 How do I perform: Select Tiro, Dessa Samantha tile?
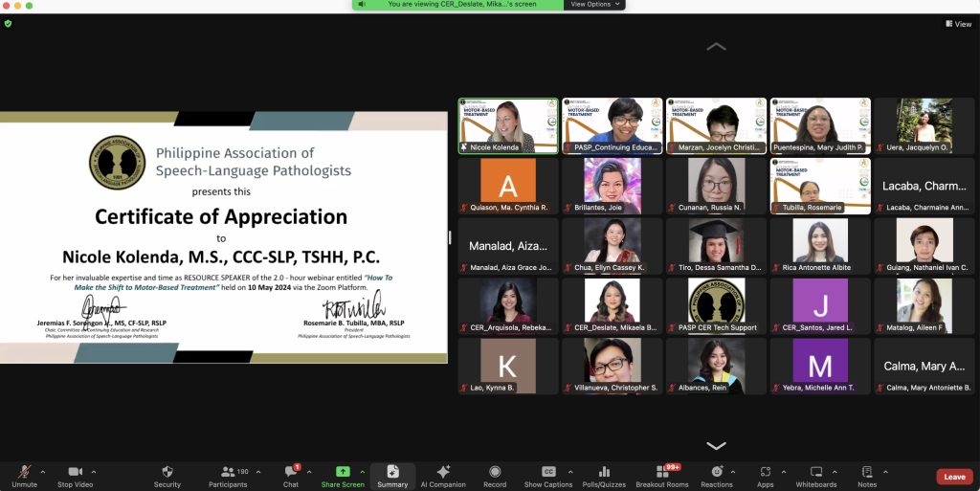716,246
